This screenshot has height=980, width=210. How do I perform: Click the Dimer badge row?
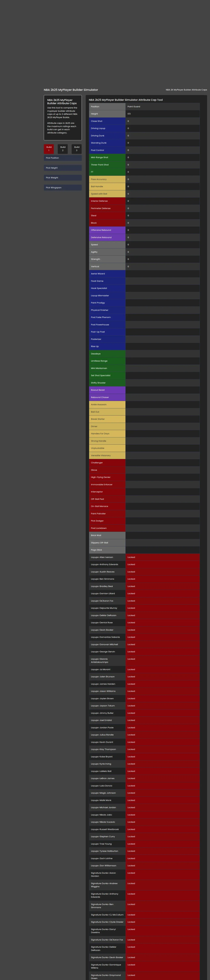144,426
